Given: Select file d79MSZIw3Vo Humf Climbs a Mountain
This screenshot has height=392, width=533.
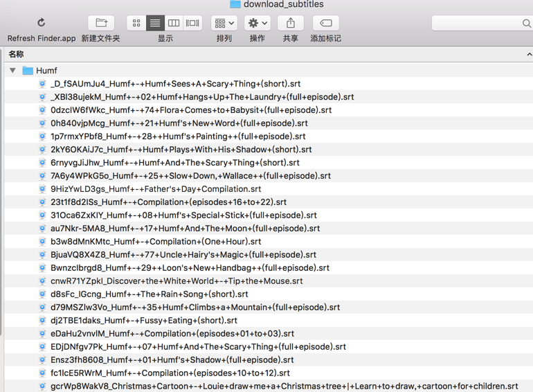Looking at the screenshot, I should (x=195, y=308).
